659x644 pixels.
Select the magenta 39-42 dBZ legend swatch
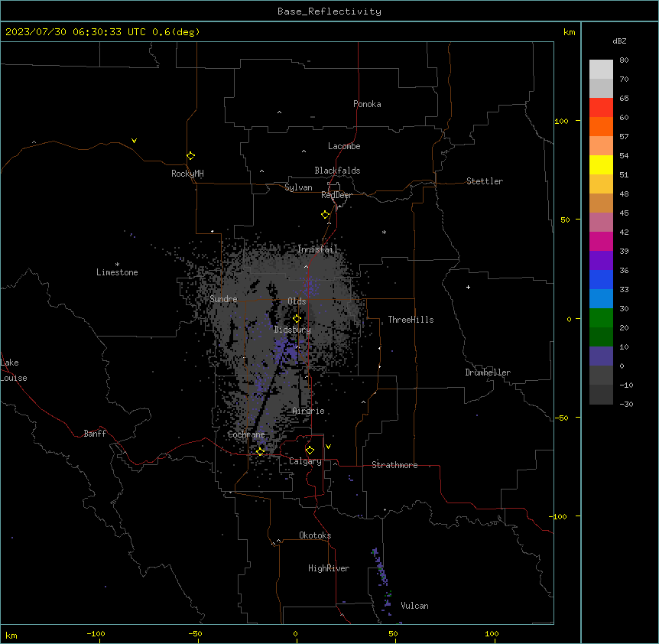point(601,241)
